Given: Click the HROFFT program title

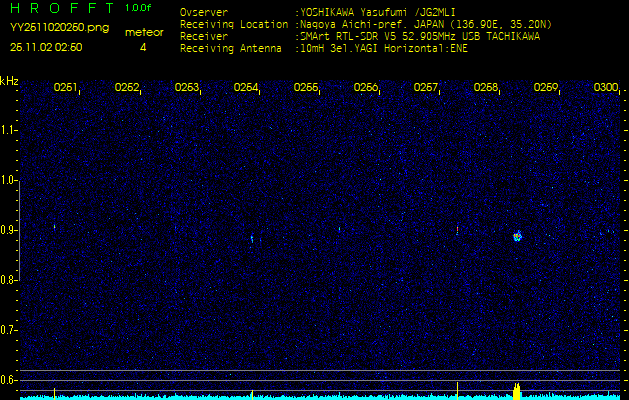Looking at the screenshot, I should (x=62, y=8).
